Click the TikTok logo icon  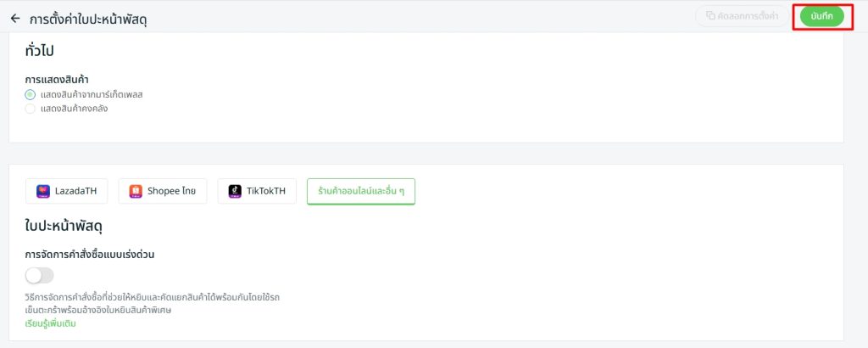tap(235, 192)
